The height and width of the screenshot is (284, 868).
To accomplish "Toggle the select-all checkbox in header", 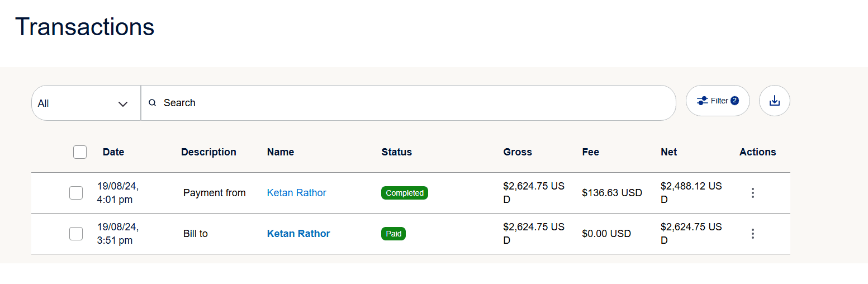I will [x=80, y=152].
